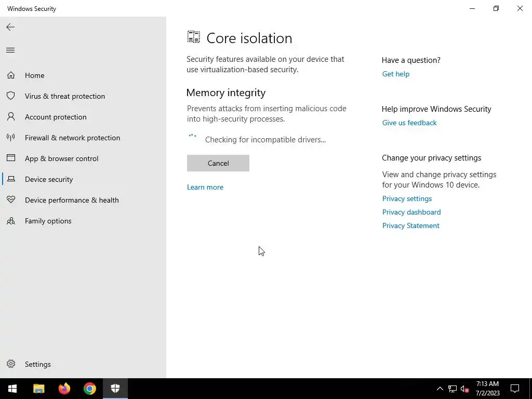The height and width of the screenshot is (399, 532).
Task: Restore down the Windows Security window
Action: [496, 8]
